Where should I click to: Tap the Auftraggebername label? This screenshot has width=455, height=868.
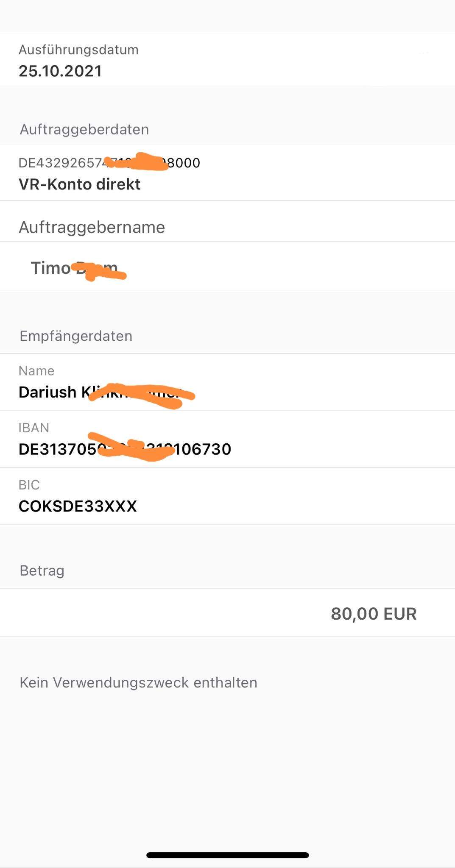coord(92,227)
